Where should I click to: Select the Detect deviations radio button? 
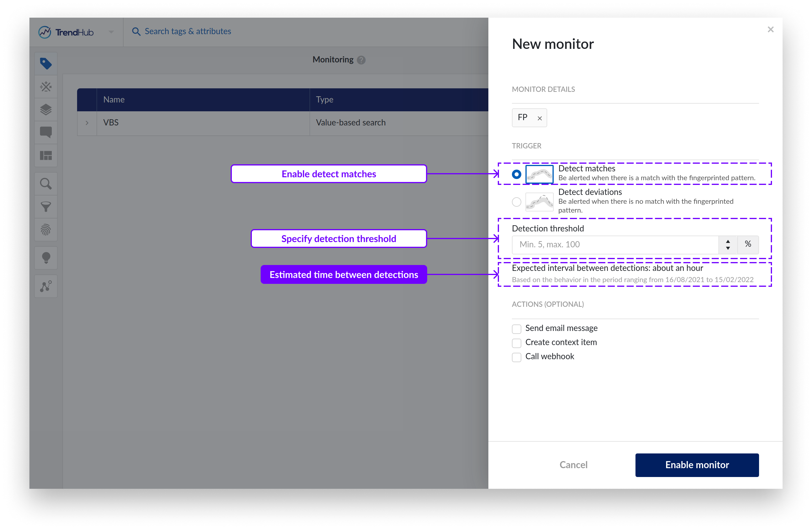516,202
